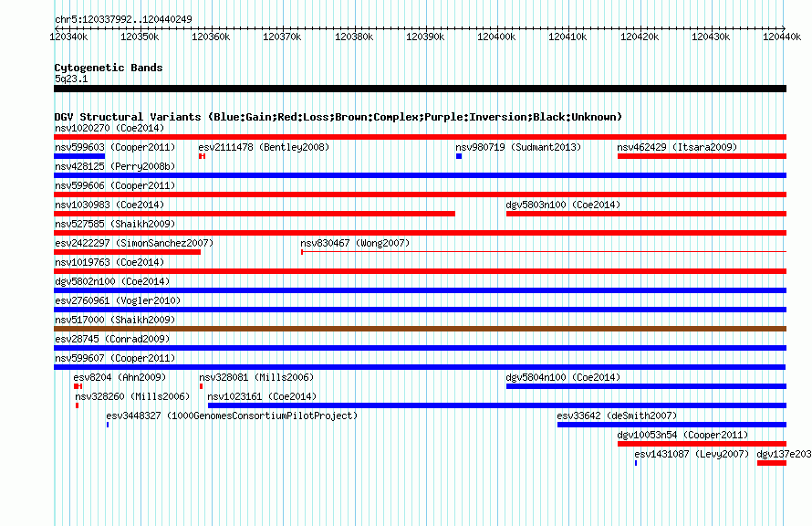The height and width of the screenshot is (526, 812).
Task: Open esv8204 (Ahn2009) label
Action: click(120, 377)
